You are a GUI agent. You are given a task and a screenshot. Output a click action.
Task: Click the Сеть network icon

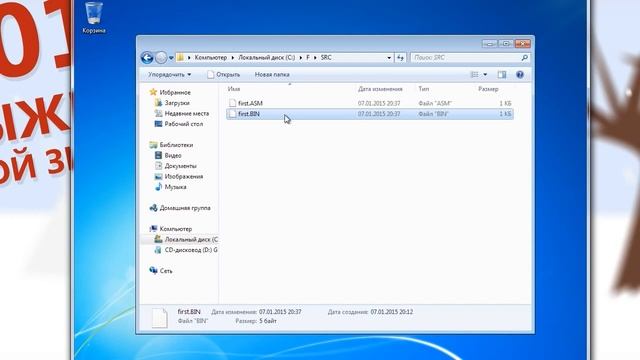[153, 271]
